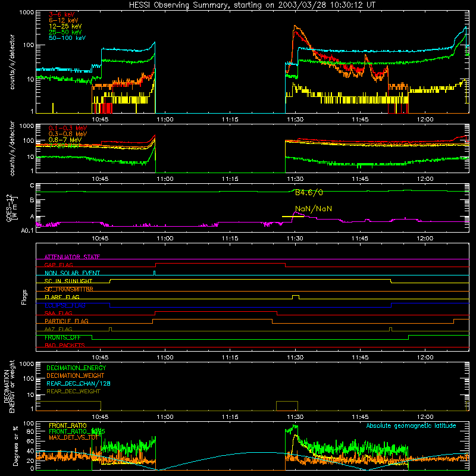Click the GAP_FLAG label
476x476 pixels.
tap(58, 265)
